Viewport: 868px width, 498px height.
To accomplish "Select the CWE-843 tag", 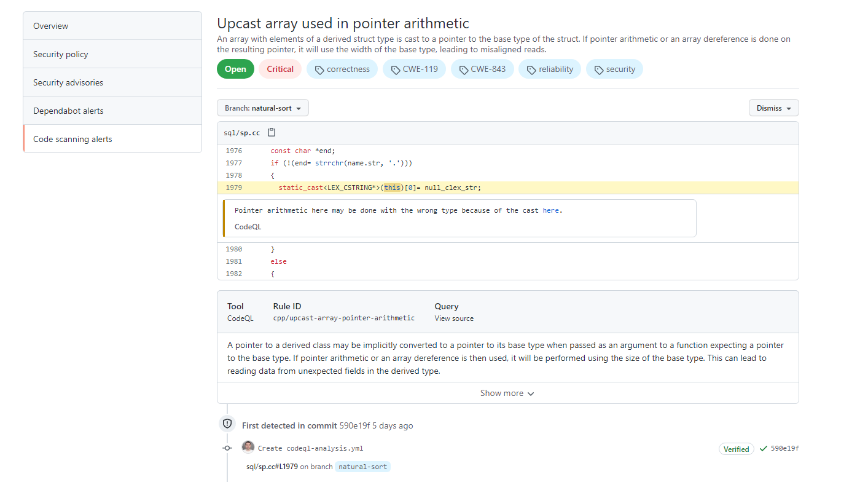I will pos(482,69).
